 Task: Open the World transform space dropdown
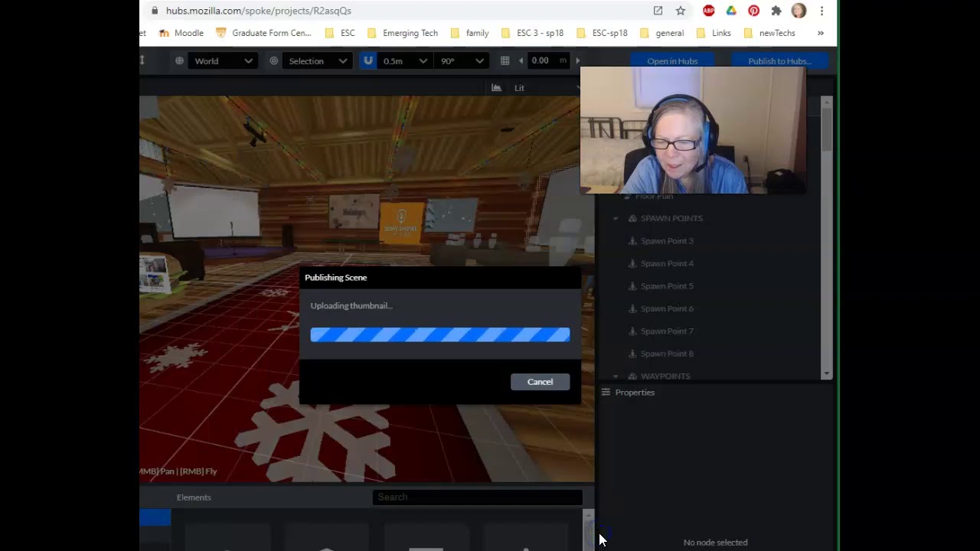[223, 61]
